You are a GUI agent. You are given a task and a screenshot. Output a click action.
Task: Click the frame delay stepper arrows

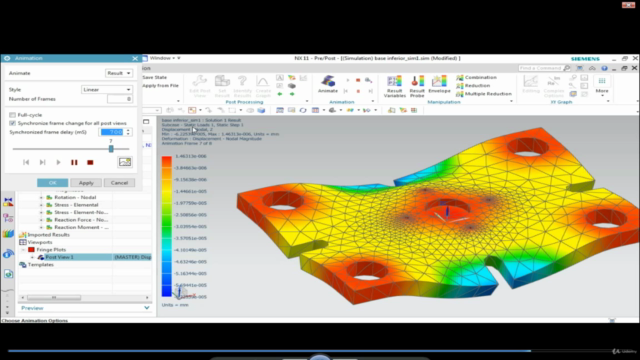click(x=128, y=132)
